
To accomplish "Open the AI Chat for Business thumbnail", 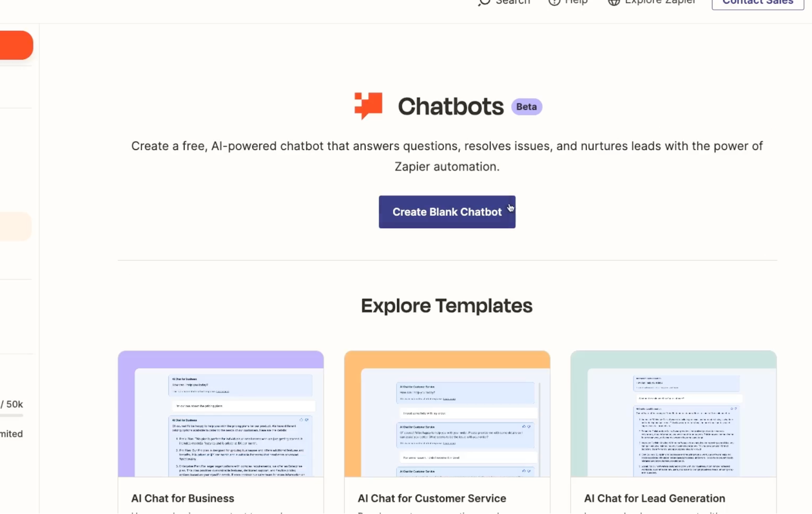I will pyautogui.click(x=221, y=414).
